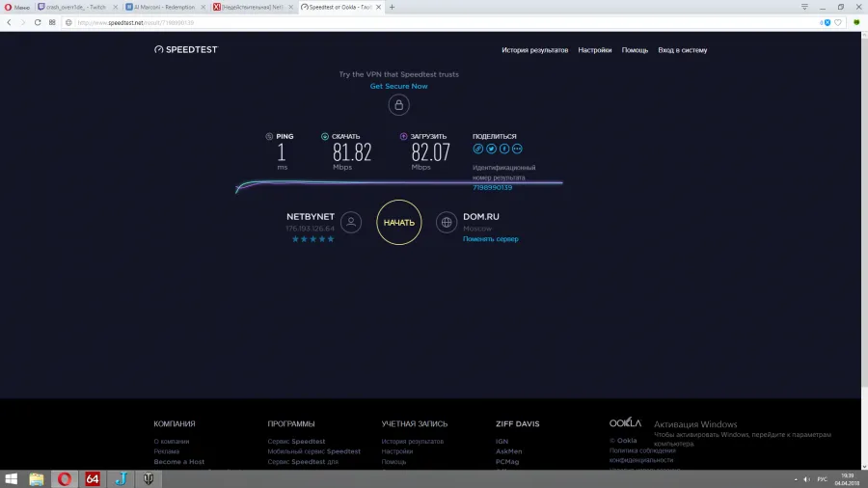Image resolution: width=868 pixels, height=488 pixels.
Task: Open the red 64 app in taskbar
Action: pyautogui.click(x=93, y=479)
